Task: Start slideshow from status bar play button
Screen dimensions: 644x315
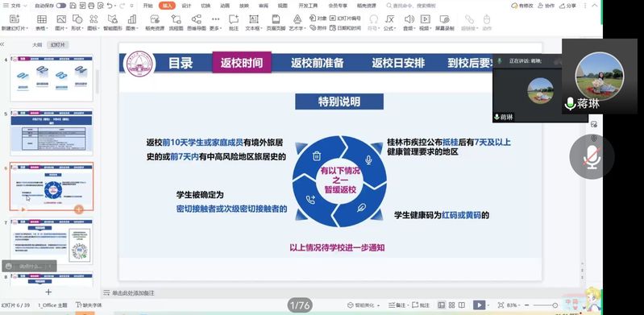Action: (479, 305)
